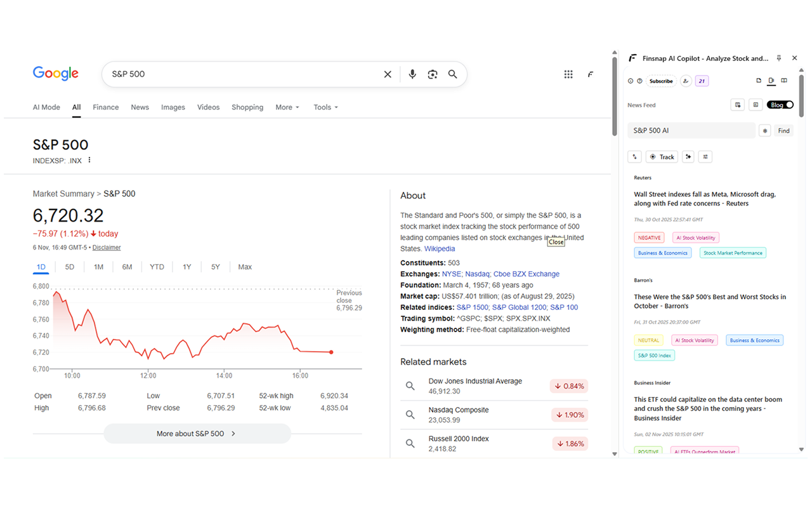Screen dimensions: 812x508
Task: Switch to the single-page view icon in Finsnap
Action: 759,81
